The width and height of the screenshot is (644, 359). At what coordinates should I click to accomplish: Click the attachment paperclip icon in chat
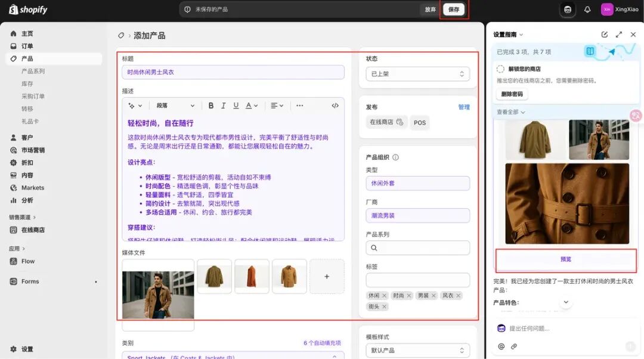point(514,346)
